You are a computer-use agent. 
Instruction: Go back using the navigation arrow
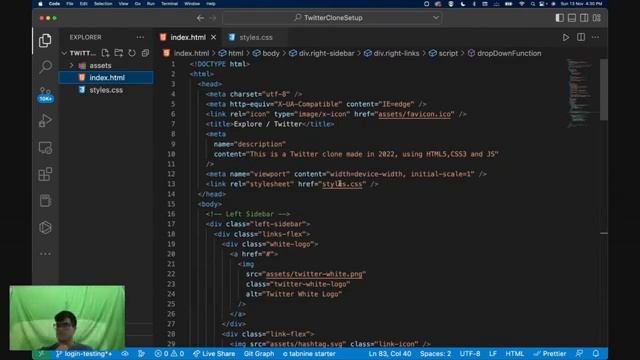click(200, 18)
